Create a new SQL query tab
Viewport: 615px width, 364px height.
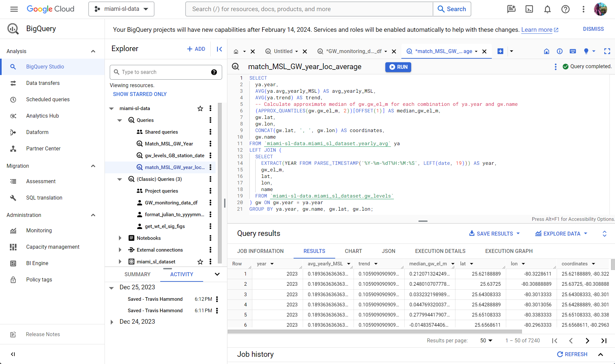coord(500,51)
